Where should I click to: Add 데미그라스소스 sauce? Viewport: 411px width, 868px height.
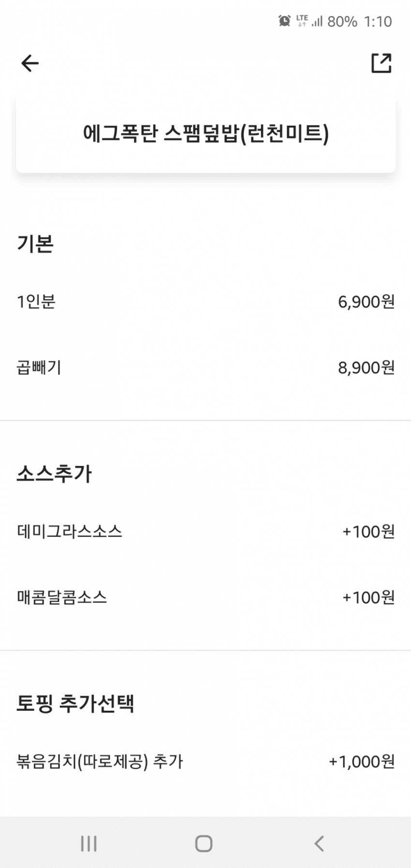[x=70, y=531]
